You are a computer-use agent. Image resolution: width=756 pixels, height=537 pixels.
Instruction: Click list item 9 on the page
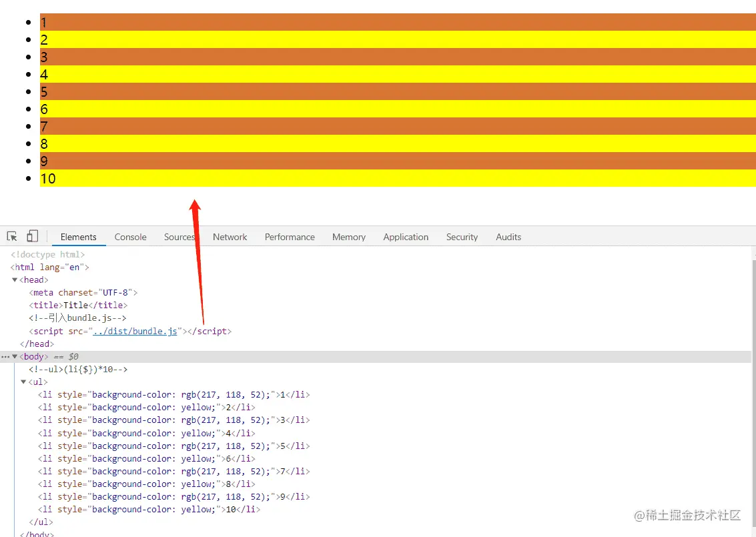[x=398, y=161]
